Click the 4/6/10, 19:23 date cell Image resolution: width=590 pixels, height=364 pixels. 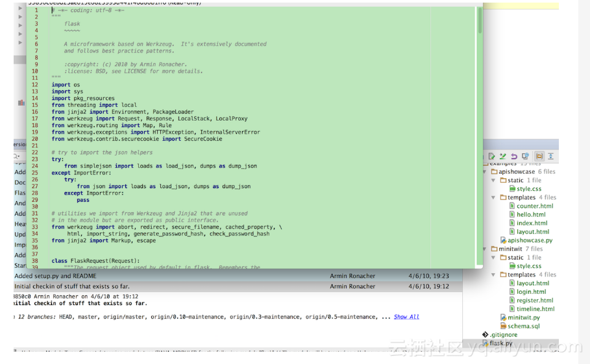(428, 276)
